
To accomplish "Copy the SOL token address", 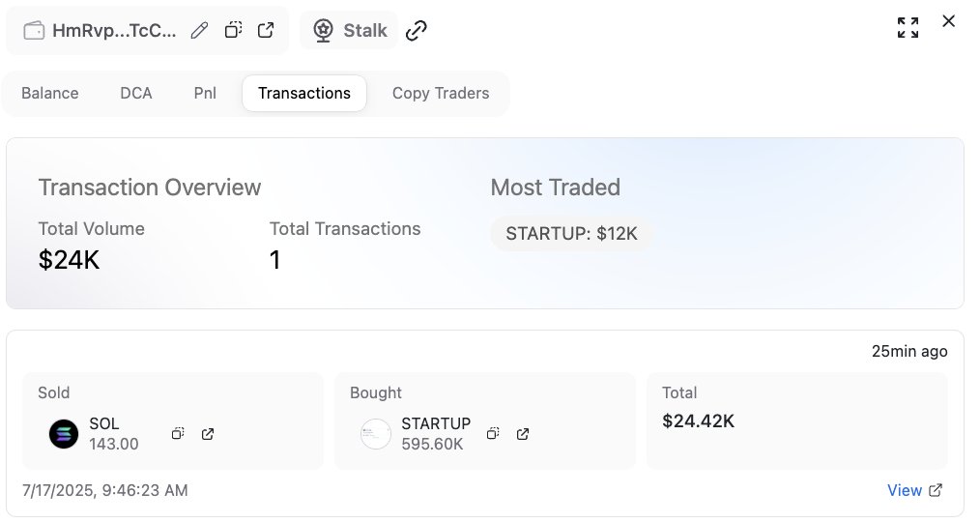I will pos(178,433).
